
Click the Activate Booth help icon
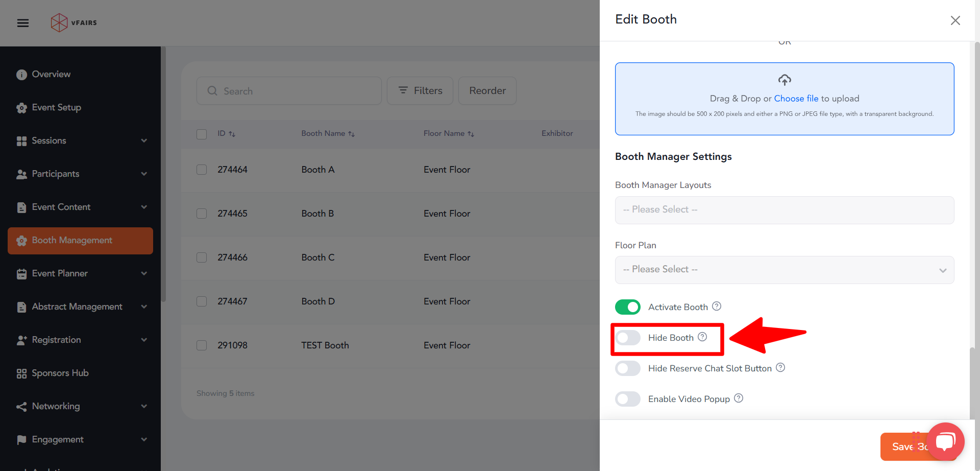pos(717,306)
